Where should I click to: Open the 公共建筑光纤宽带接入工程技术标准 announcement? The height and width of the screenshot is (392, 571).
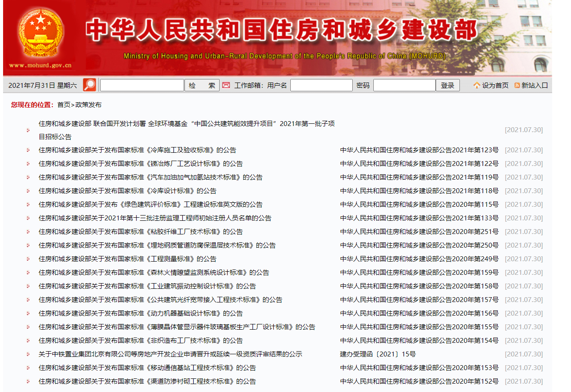pyautogui.click(x=160, y=300)
